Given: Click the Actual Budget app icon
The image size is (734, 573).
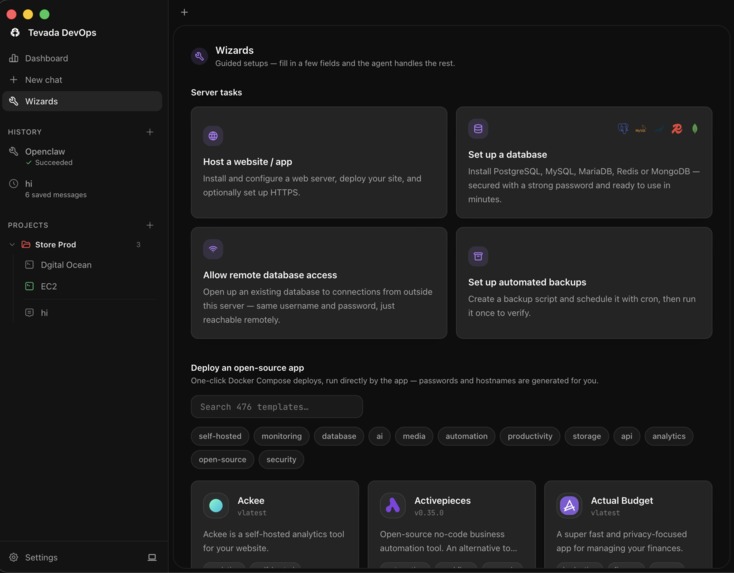Looking at the screenshot, I should [x=569, y=505].
